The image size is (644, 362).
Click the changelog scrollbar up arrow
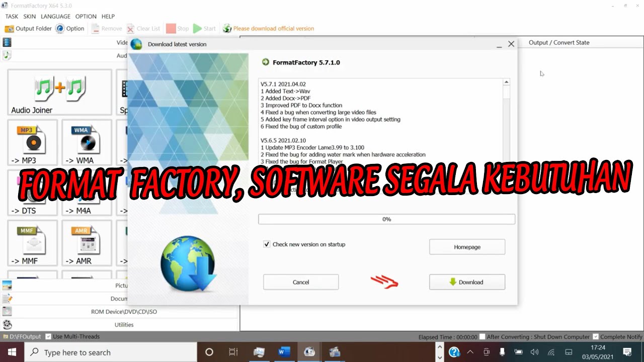click(506, 82)
